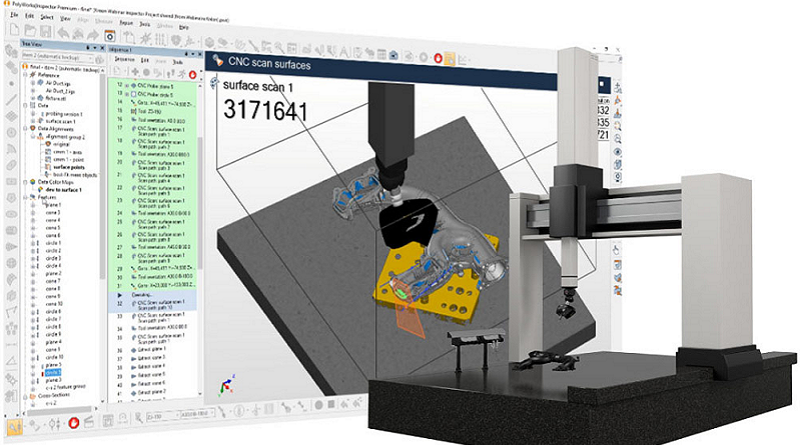Click the Open folder toolbar icon
The width and height of the screenshot is (800, 445).
[31, 30]
